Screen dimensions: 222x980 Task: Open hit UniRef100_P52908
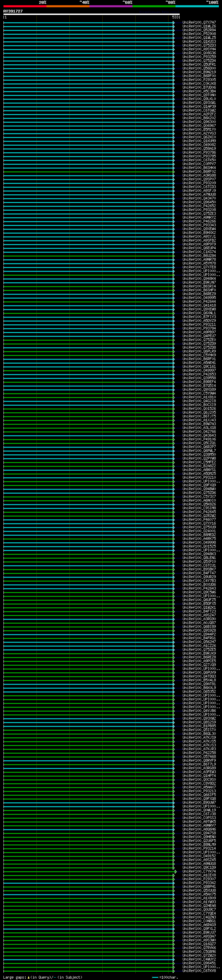pos(199,34)
